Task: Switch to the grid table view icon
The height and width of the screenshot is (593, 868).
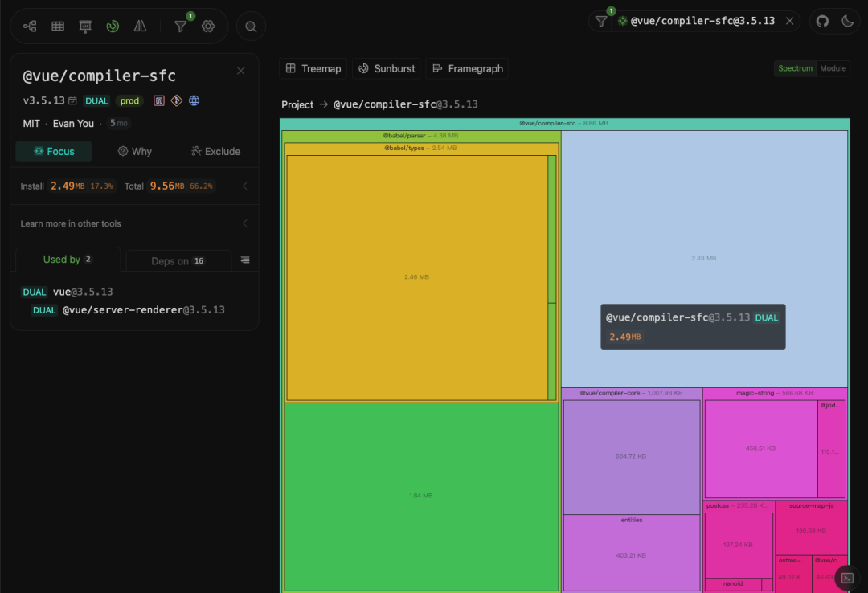Action: click(58, 26)
